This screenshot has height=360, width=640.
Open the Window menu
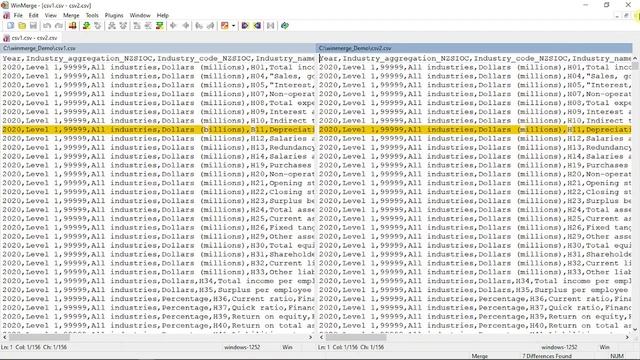[x=140, y=16]
